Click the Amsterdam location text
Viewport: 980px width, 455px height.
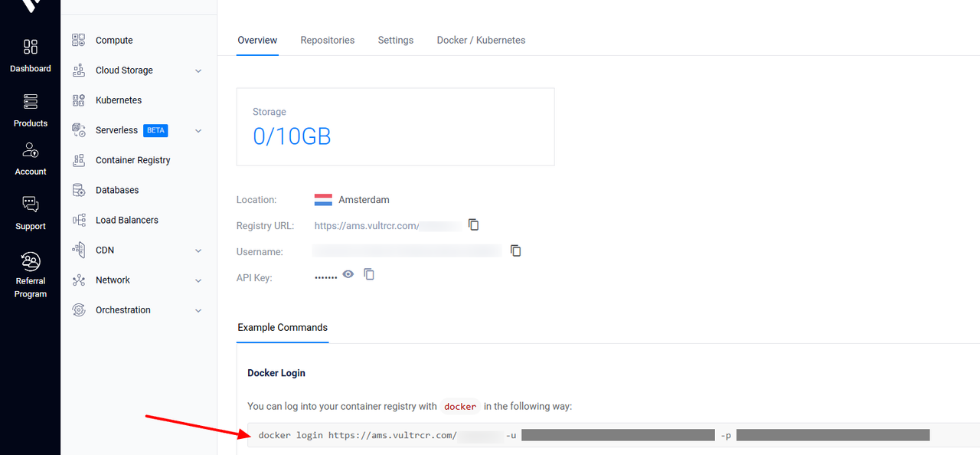coord(364,200)
